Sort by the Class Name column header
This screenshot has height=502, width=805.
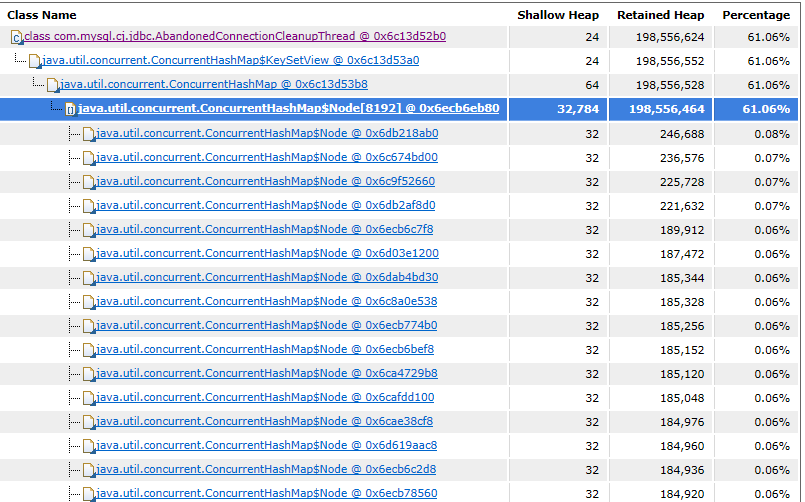(42, 15)
